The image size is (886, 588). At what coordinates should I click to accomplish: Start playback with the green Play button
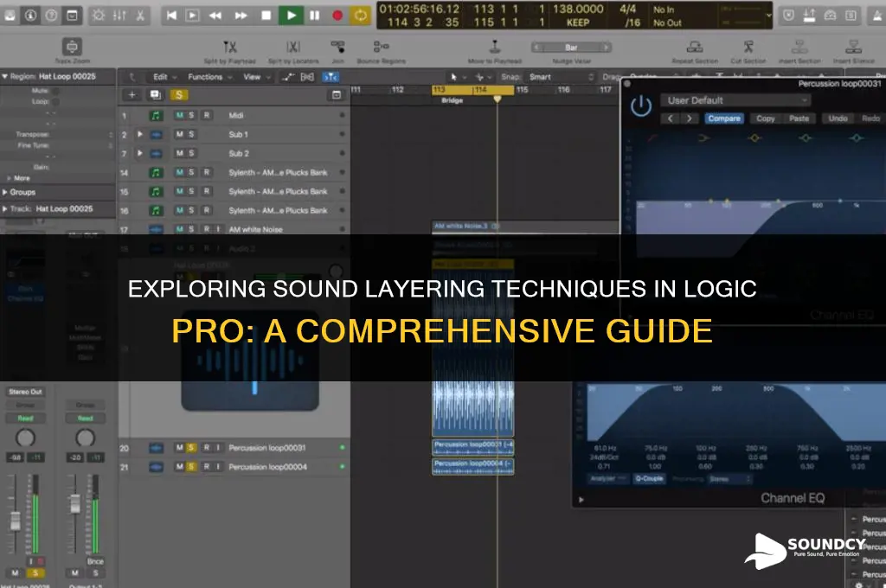point(291,16)
